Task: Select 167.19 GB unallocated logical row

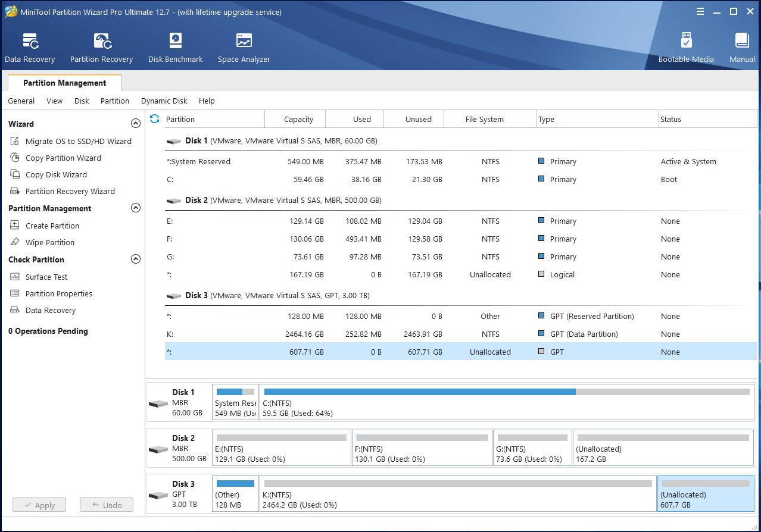Action: pyautogui.click(x=461, y=274)
